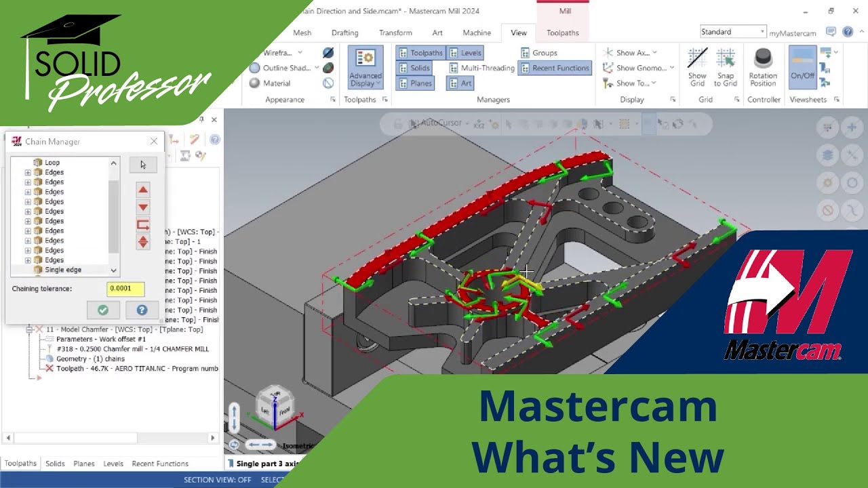Screen dimensions: 868x488
Task: Toggle the Toolpaths manager button
Action: coord(420,53)
